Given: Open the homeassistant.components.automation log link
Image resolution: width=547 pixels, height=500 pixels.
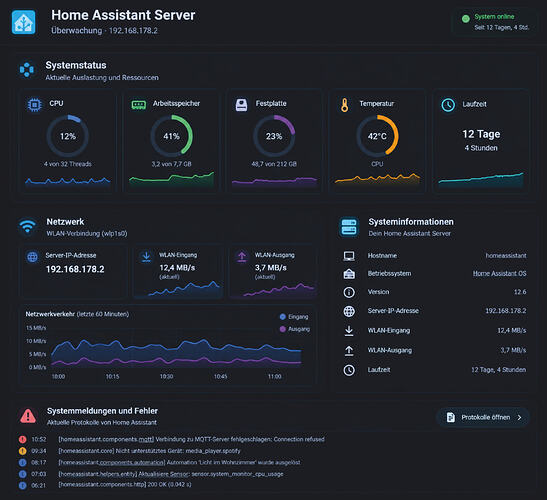Looking at the screenshot, I should coord(111,462).
